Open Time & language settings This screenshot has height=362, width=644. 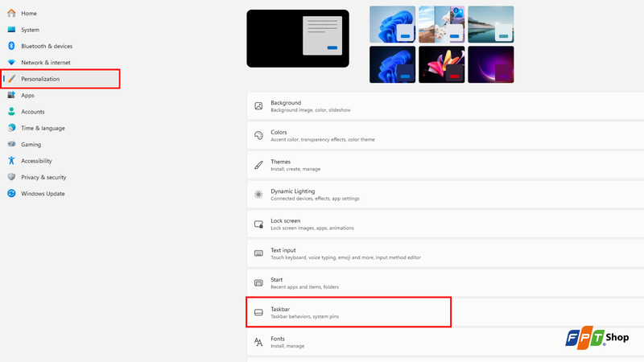[x=43, y=128]
